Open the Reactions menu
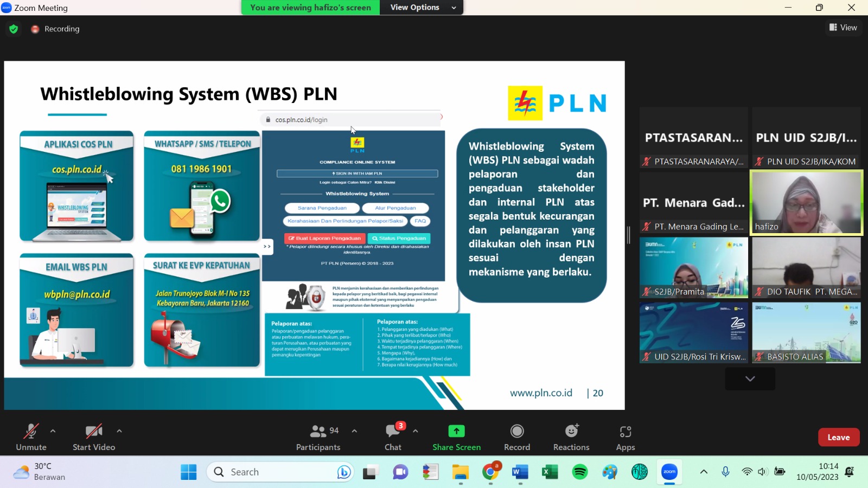The image size is (868, 488). click(571, 437)
